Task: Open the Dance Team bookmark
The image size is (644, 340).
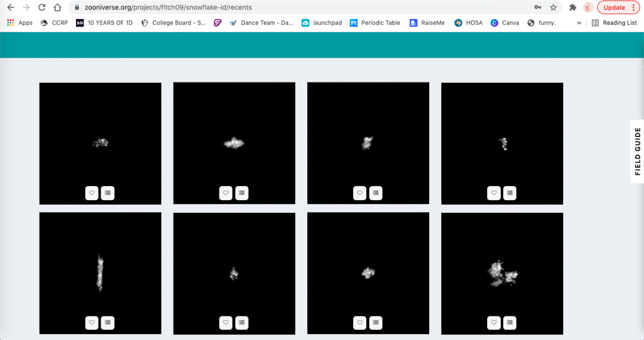Action: coord(261,23)
